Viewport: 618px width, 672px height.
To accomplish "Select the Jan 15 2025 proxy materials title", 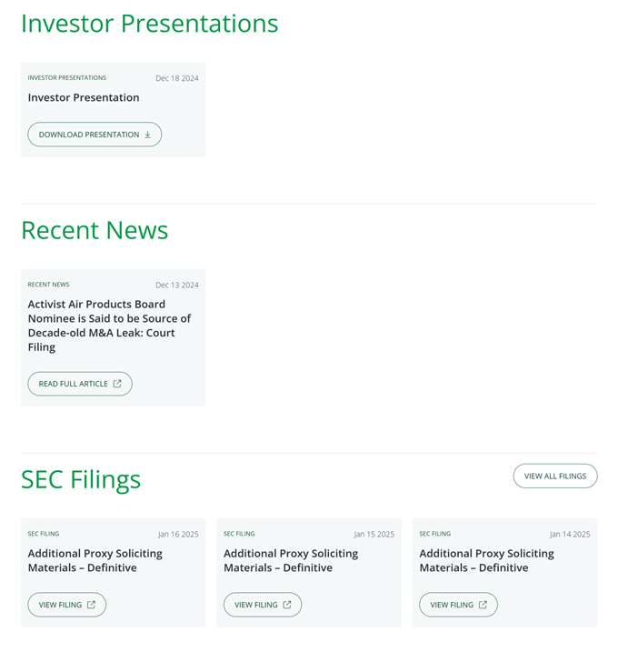I will click(291, 560).
